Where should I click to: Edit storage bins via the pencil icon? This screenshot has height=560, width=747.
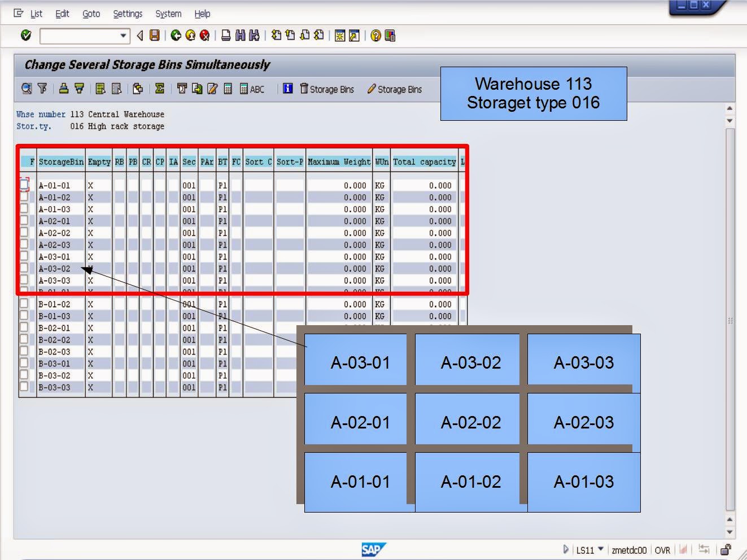[x=372, y=89]
